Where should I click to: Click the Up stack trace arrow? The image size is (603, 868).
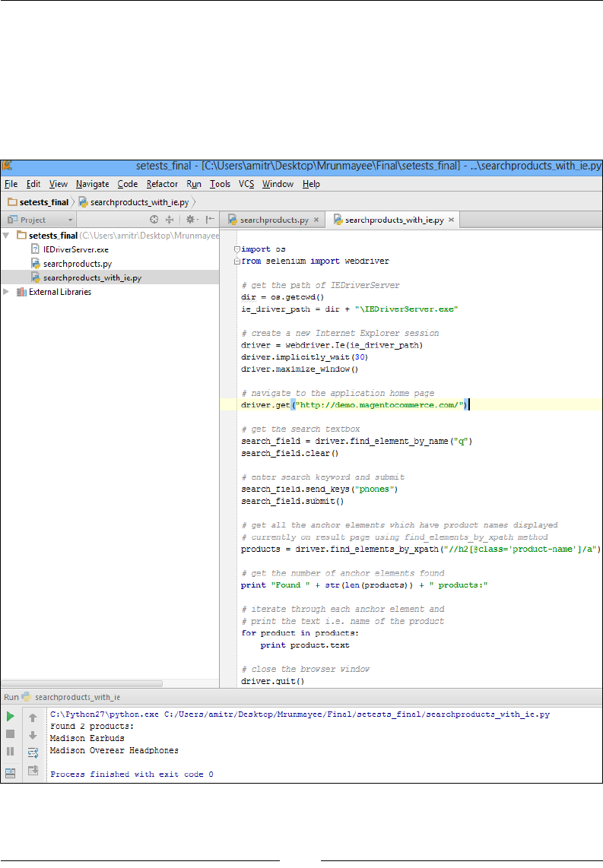coord(33,717)
